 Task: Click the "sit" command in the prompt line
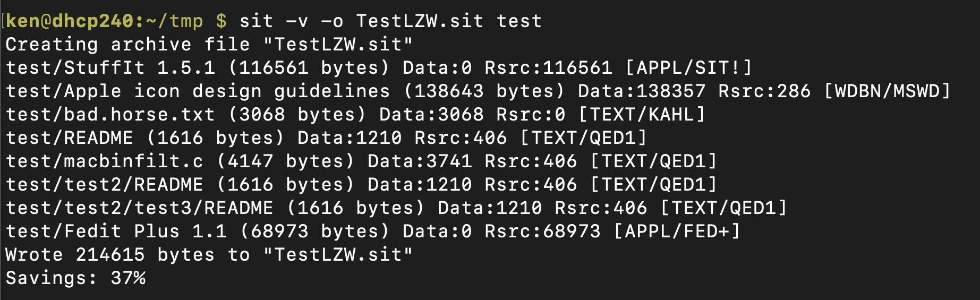(256, 21)
